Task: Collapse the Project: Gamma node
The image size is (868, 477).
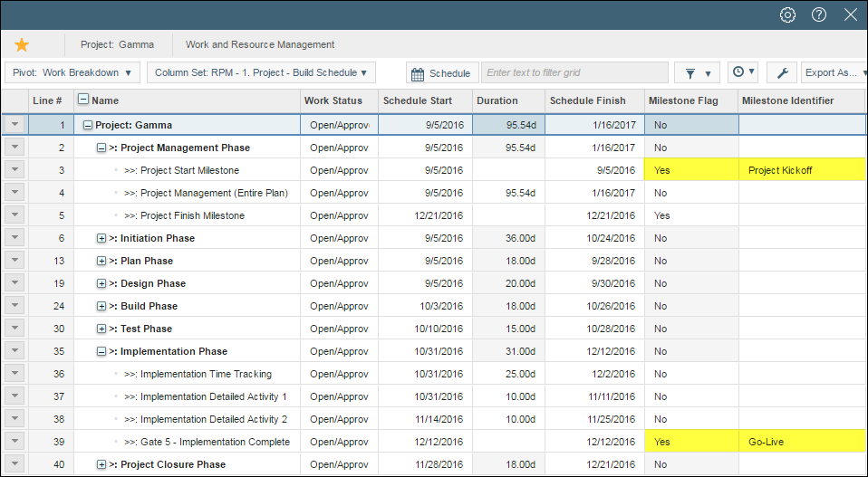Action: coord(88,126)
